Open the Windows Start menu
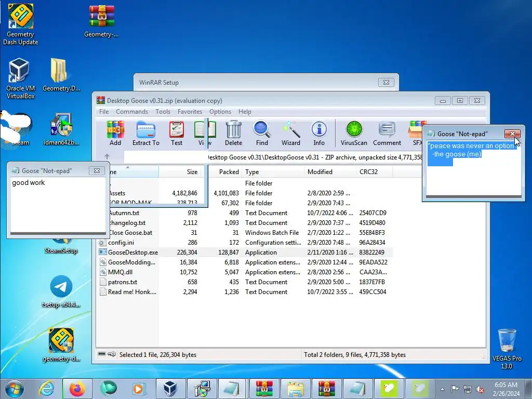The image size is (532, 399). pyautogui.click(x=14, y=389)
